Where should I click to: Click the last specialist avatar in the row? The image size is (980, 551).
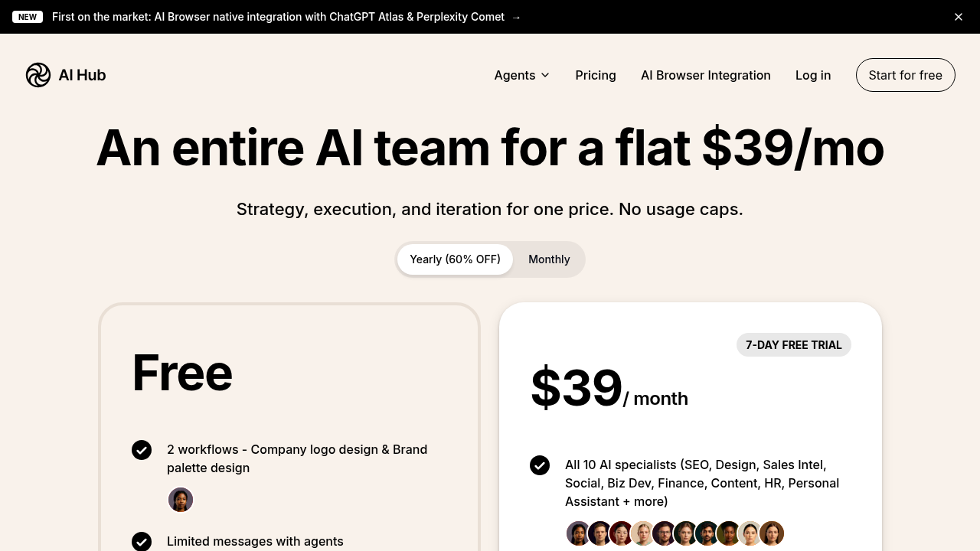pyautogui.click(x=772, y=533)
